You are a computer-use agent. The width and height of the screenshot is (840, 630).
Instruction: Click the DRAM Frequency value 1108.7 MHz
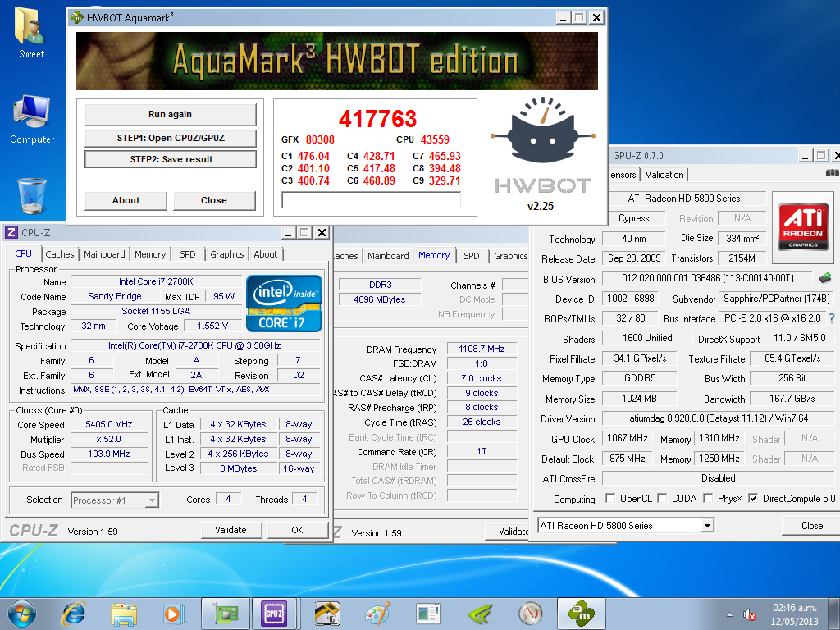[x=482, y=349]
